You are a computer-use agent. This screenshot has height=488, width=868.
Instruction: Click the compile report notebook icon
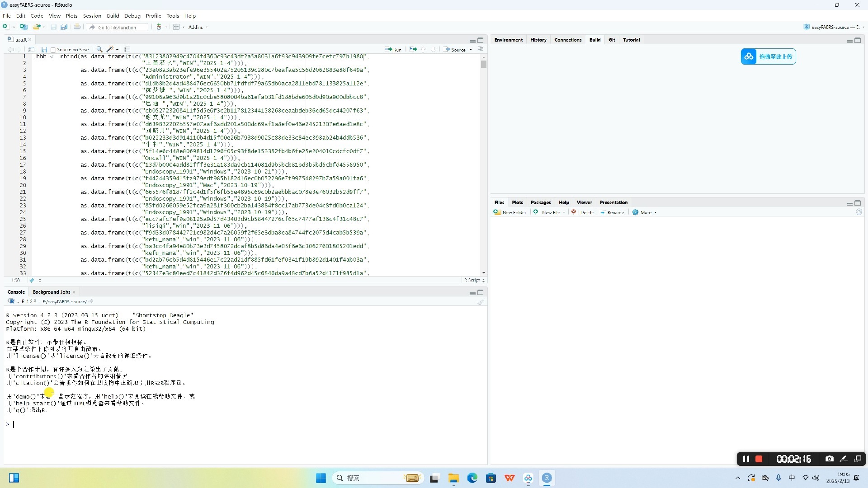(x=127, y=49)
